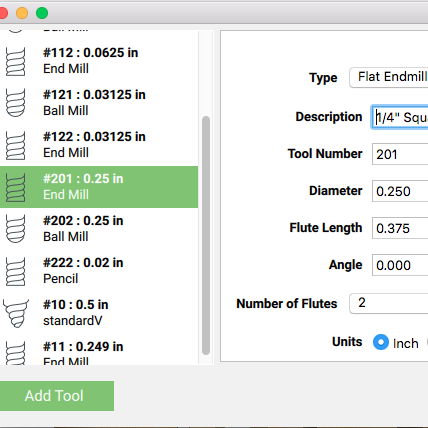Click the green zoom window button
The height and width of the screenshot is (428, 428).
pos(42,13)
